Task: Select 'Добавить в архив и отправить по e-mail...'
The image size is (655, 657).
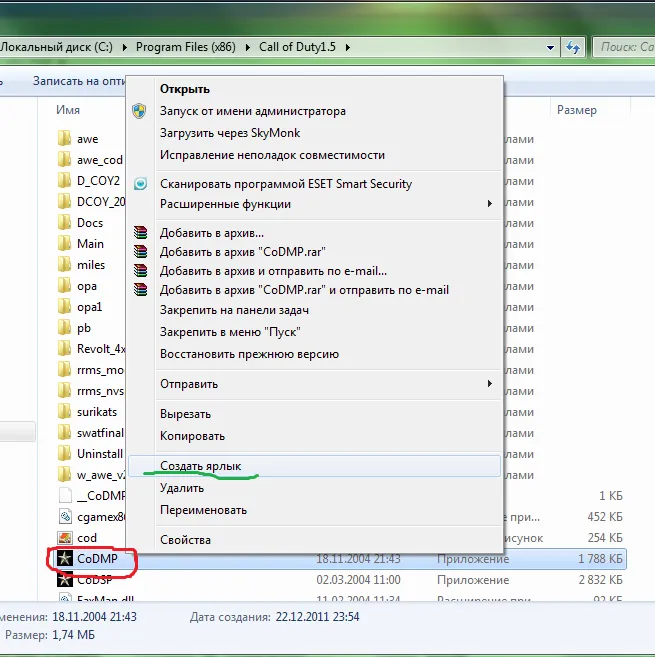Action: point(314,271)
